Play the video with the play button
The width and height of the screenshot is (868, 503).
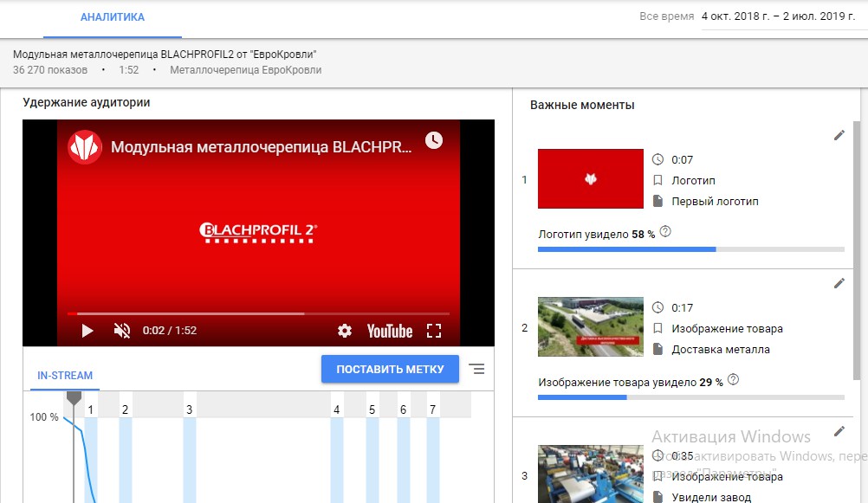point(87,331)
